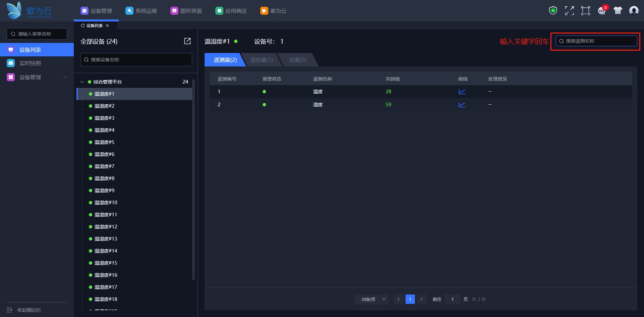Click the screen frame icon in header
This screenshot has width=644, height=317.
(x=585, y=11)
